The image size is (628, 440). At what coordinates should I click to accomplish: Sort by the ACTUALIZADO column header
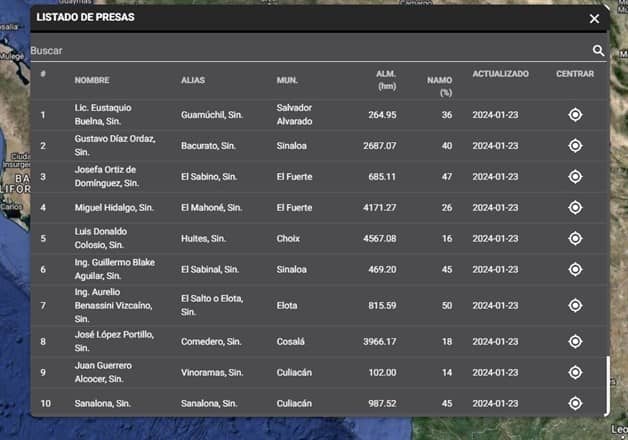pyautogui.click(x=501, y=74)
